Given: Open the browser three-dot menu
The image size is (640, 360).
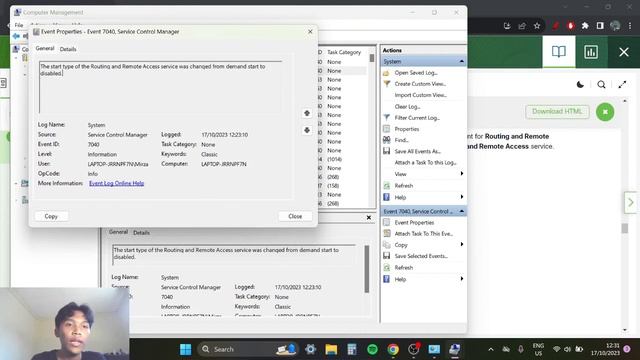Looking at the screenshot, I should pyautogui.click(x=630, y=26).
